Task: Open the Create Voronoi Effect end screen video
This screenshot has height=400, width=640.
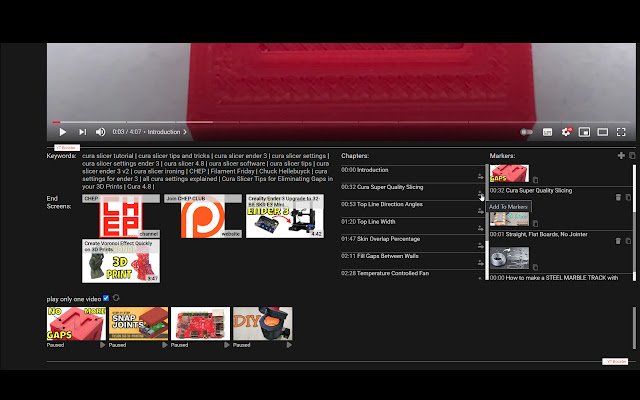Action: [121, 261]
